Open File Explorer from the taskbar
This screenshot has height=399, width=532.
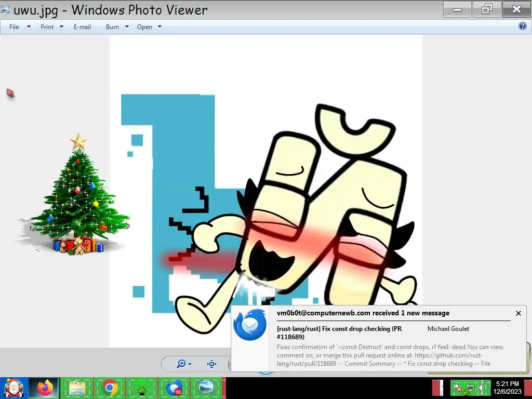pyautogui.click(x=77, y=388)
